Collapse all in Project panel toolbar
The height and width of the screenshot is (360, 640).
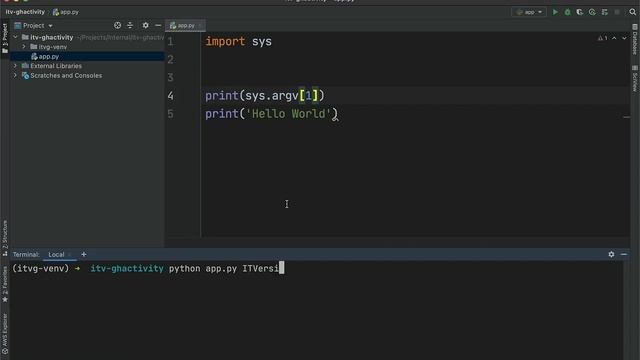point(130,25)
